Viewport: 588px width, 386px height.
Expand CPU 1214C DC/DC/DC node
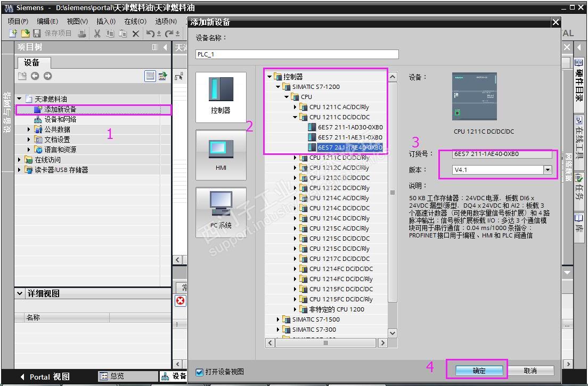tap(295, 208)
